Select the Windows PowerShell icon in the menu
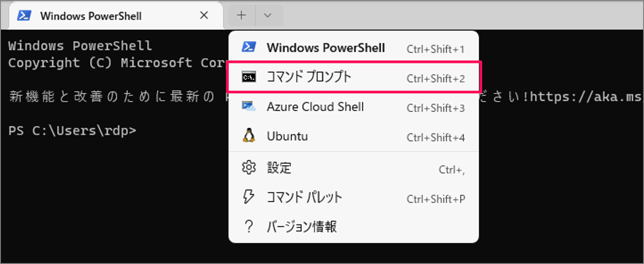The image size is (644, 264). click(248, 47)
